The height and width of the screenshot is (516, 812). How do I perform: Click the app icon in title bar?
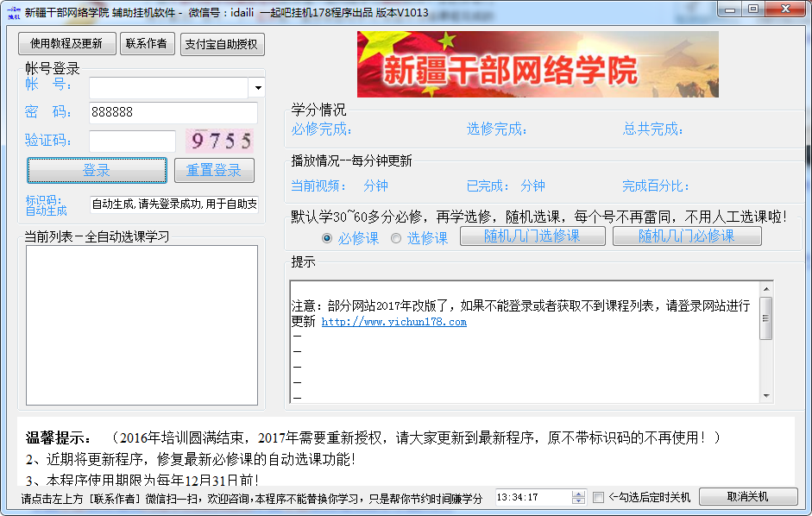coord(14,12)
